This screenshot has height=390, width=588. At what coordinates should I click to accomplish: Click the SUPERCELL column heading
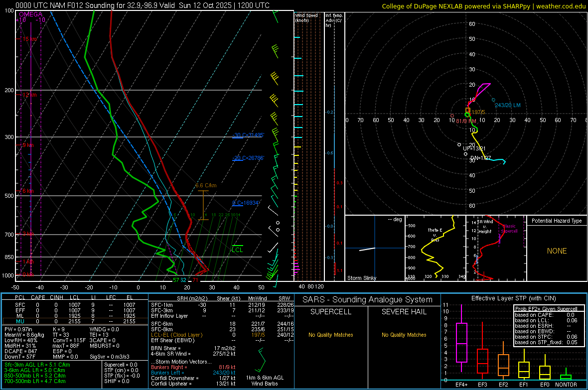(331, 312)
